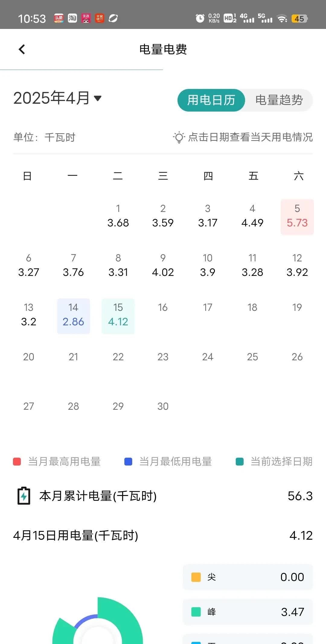Tap the 尖 usage value 0.00
Viewport: 326px width, 644px height.
tap(292, 577)
